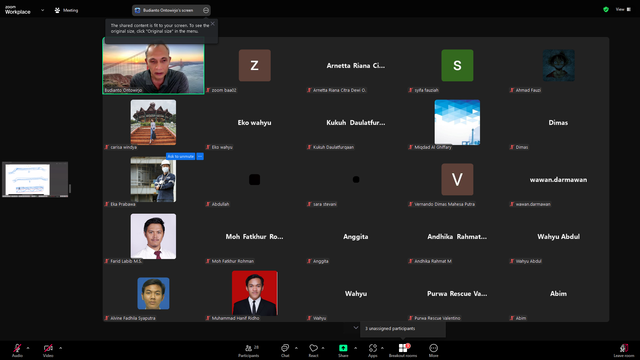This screenshot has height=360, width=640.
Task: Dismiss the shared content tip with X
Action: 213,24
